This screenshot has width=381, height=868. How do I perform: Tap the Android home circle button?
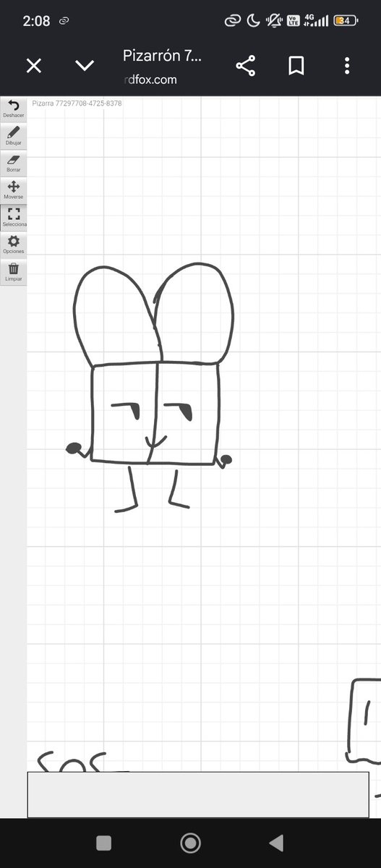point(190,843)
